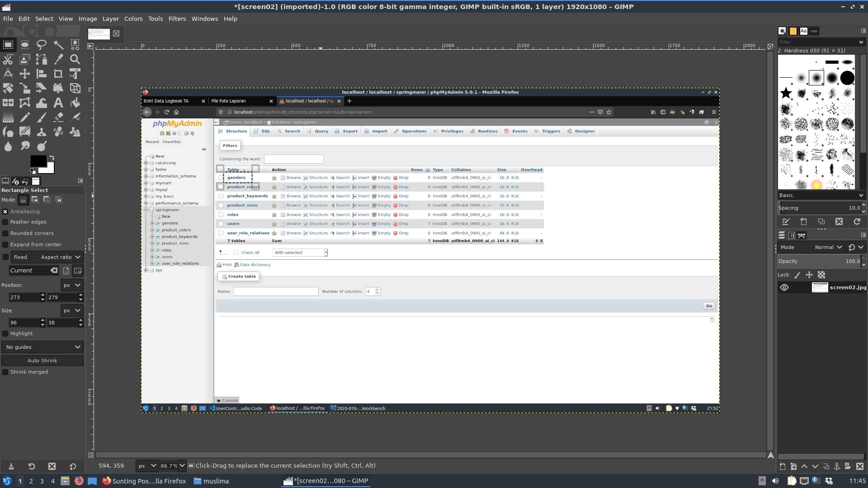The width and height of the screenshot is (868, 488).
Task: Select the Dodge/Burn tool
Action: (x=42, y=146)
